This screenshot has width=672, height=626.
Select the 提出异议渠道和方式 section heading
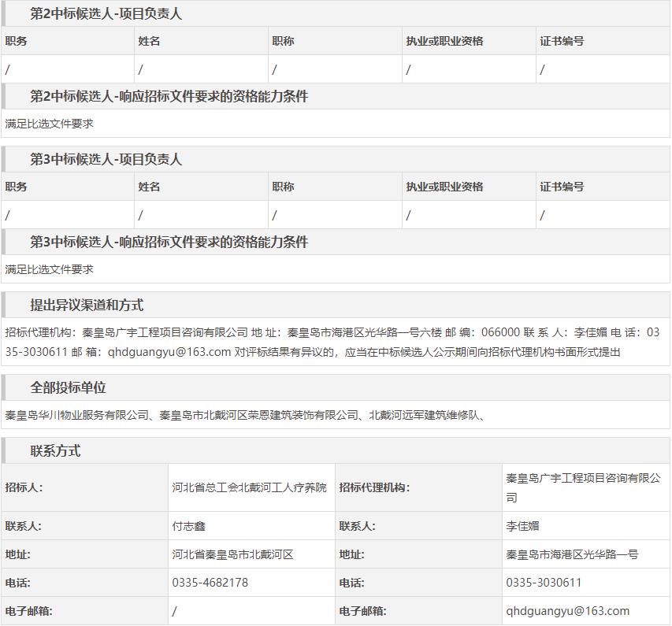point(87,306)
